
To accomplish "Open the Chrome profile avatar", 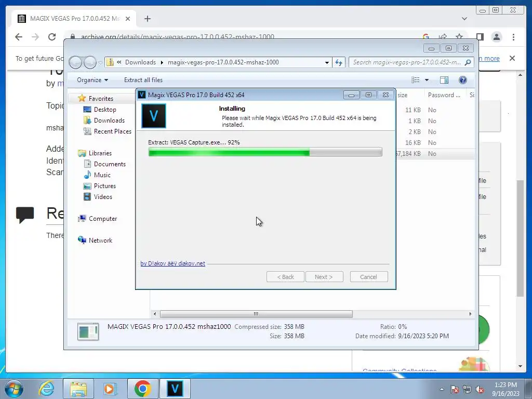I will 497,37.
